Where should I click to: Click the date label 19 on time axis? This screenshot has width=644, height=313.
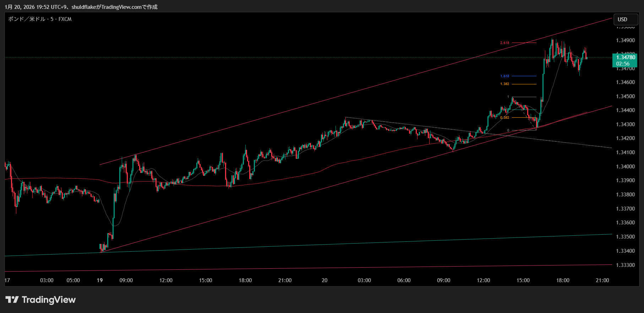[100, 280]
